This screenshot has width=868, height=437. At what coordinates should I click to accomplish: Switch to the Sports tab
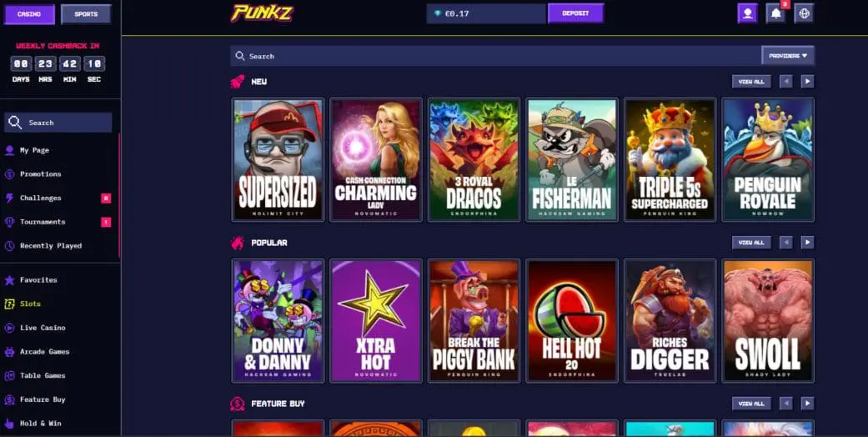click(86, 14)
